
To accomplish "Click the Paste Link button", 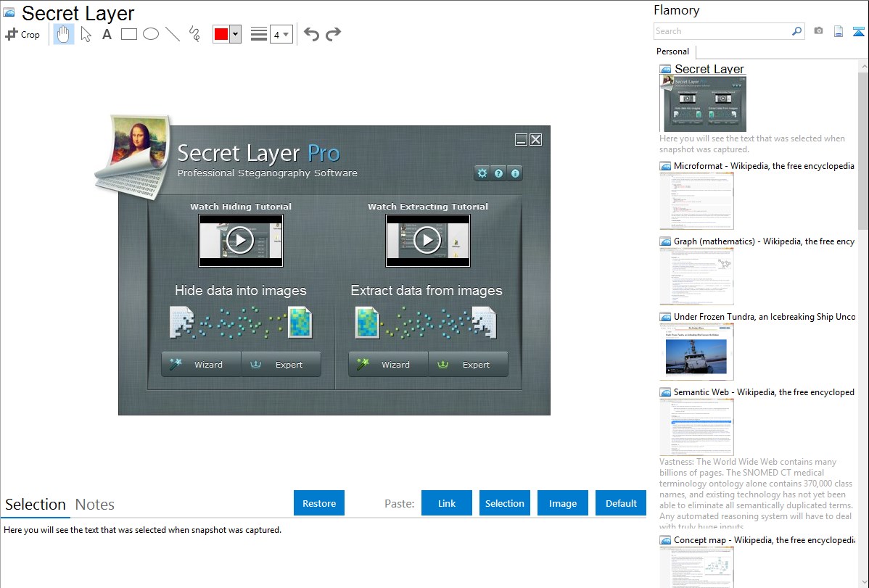I will (x=447, y=503).
